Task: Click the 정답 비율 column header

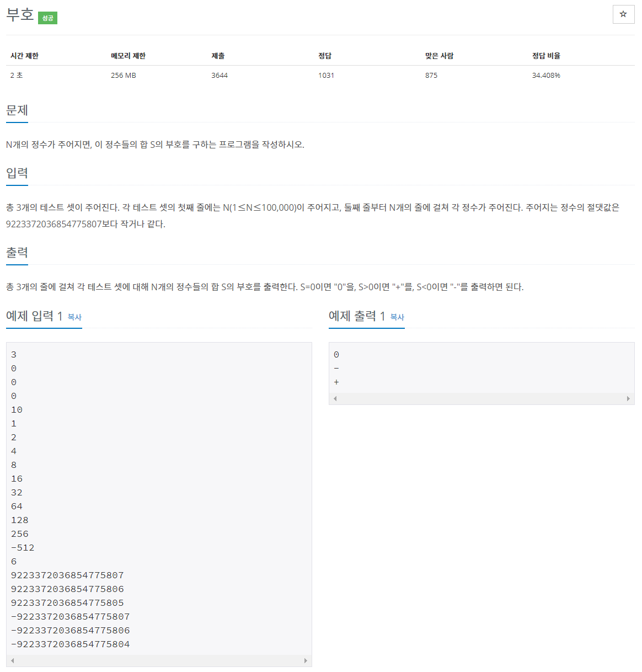Action: tap(546, 56)
